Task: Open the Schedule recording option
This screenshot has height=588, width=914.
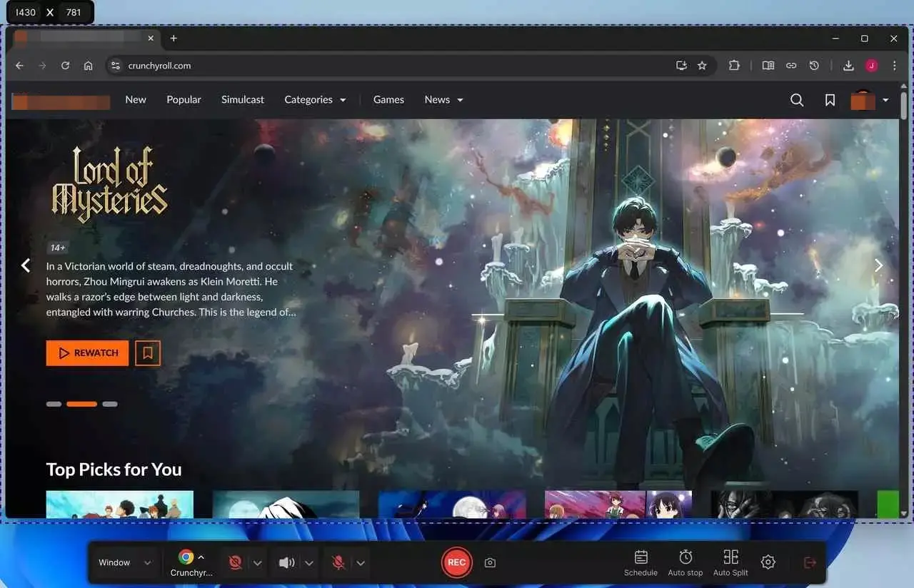Action: (x=641, y=563)
